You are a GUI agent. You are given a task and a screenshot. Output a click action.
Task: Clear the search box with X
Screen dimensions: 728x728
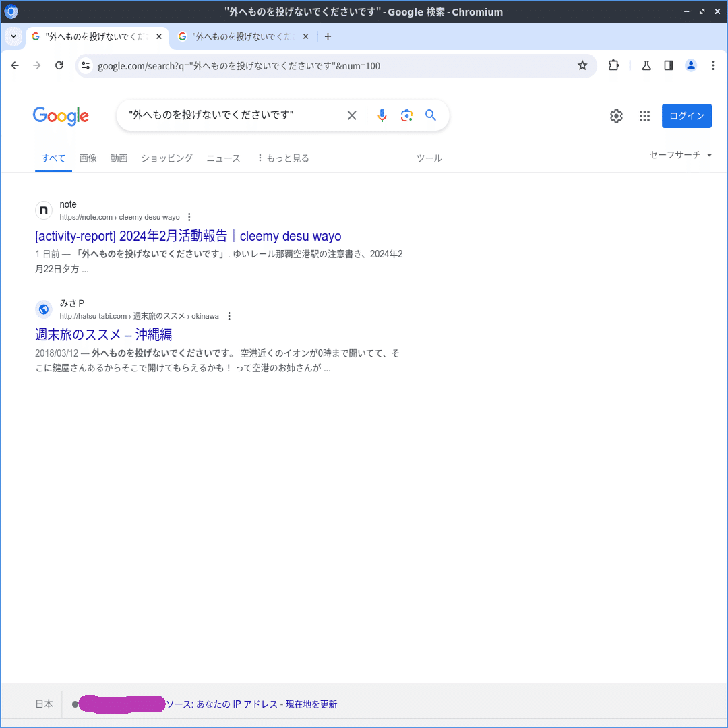coord(352,115)
